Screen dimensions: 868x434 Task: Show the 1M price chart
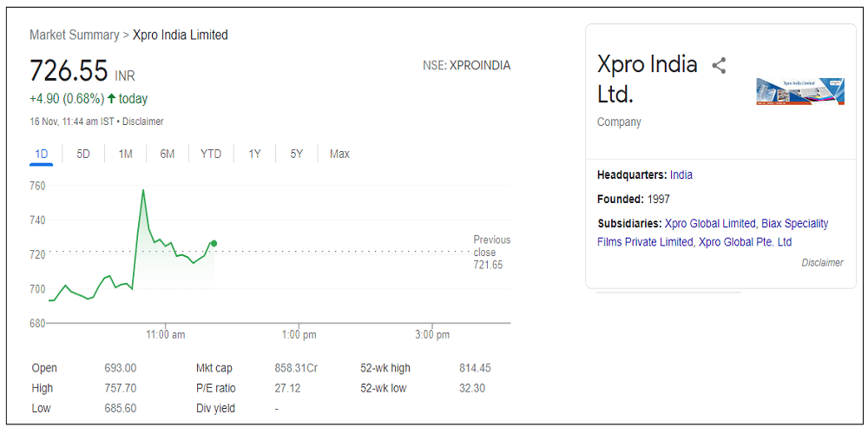click(125, 154)
